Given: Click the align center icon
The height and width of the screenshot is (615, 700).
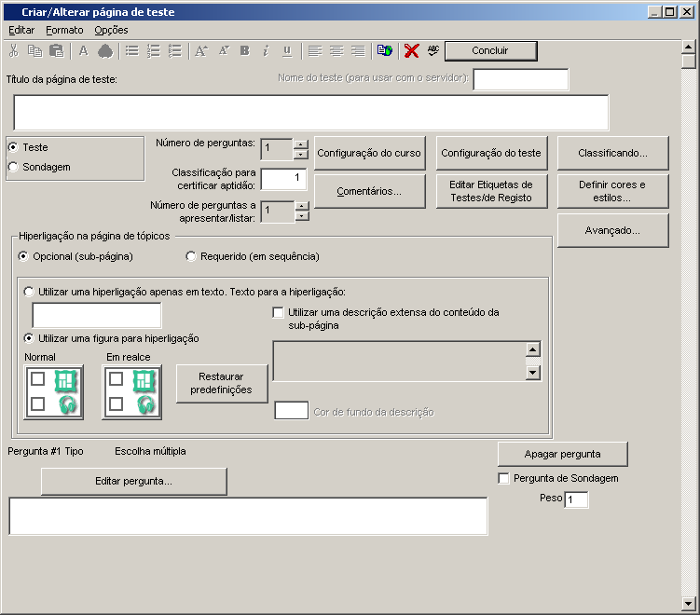Looking at the screenshot, I should (x=336, y=51).
